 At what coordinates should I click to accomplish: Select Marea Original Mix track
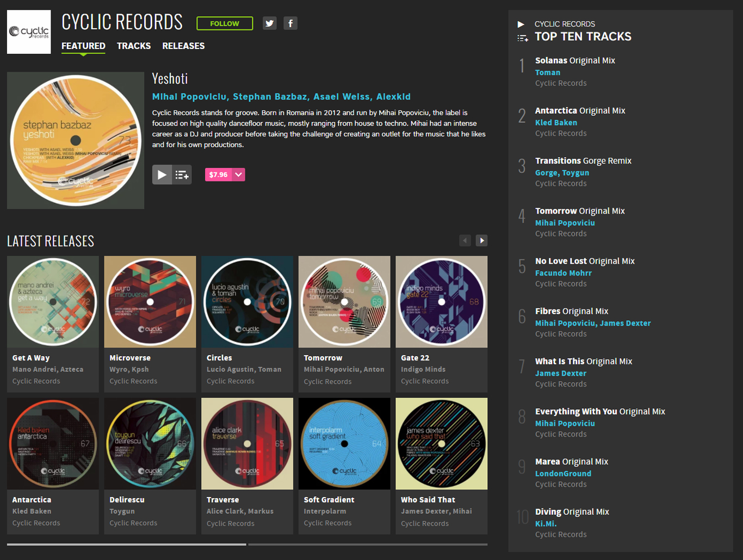(572, 461)
